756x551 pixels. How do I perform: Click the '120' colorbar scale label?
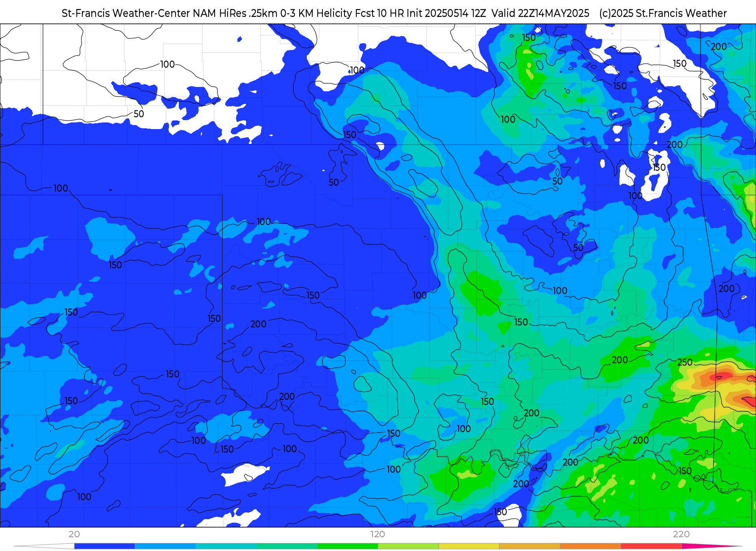[x=378, y=534]
